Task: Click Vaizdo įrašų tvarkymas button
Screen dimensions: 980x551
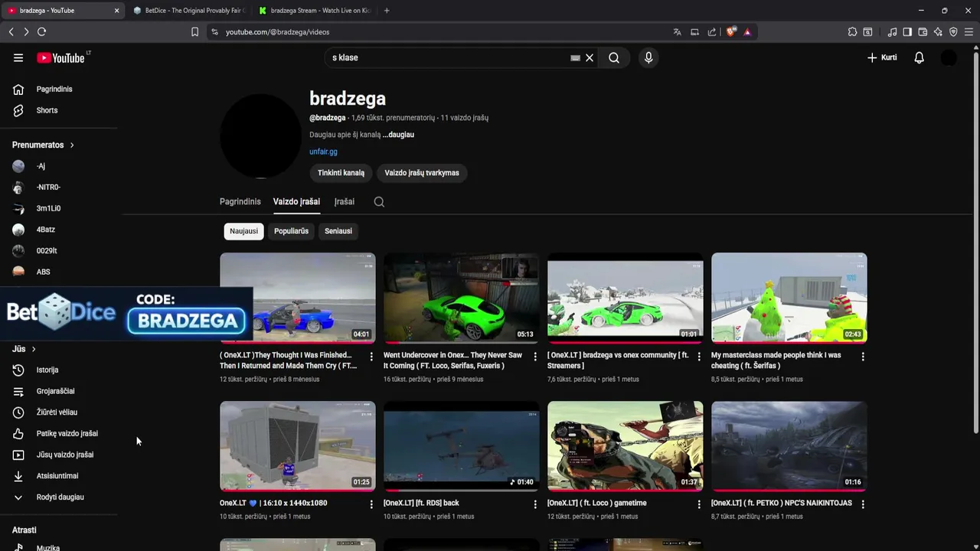Action: coord(422,173)
